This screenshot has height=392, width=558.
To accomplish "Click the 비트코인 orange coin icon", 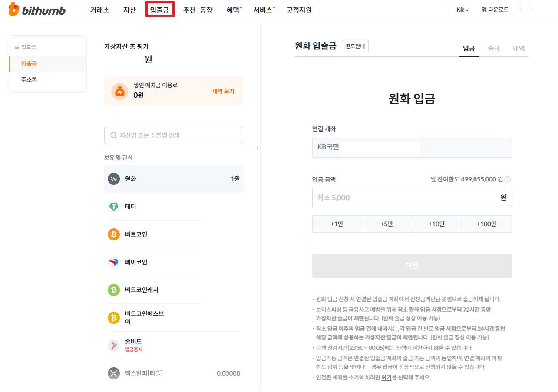I will pos(114,234).
